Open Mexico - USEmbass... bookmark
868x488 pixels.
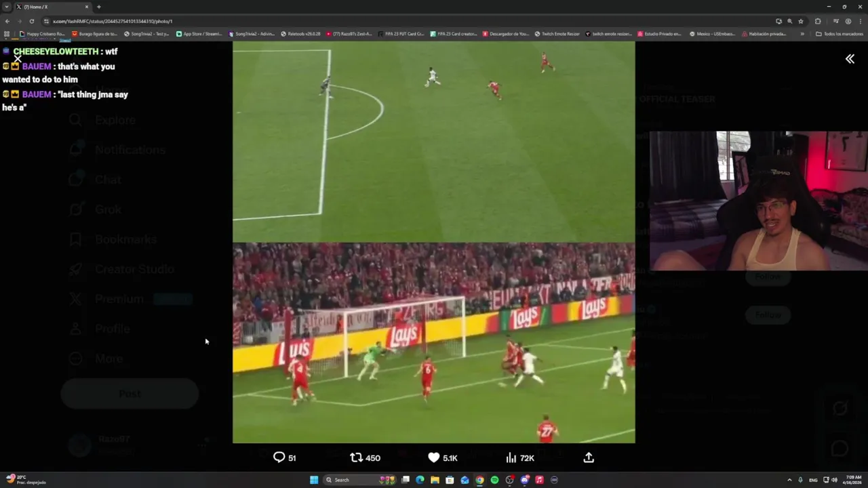point(713,34)
